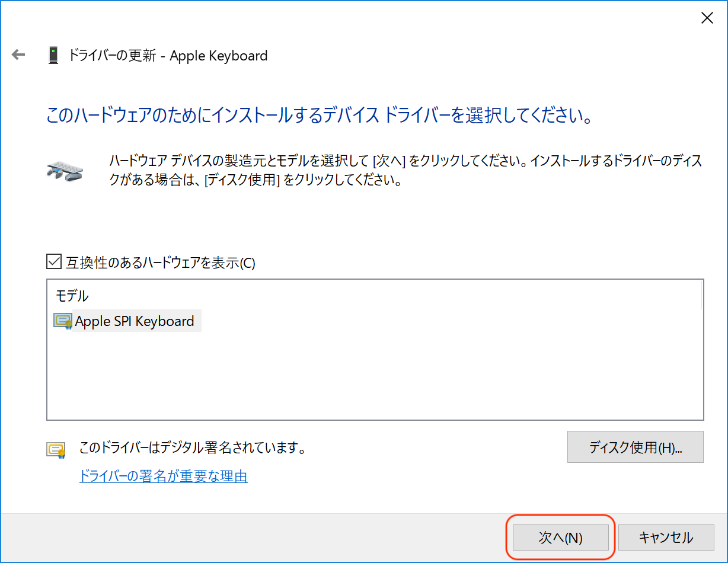Image resolution: width=728 pixels, height=563 pixels.
Task: Click the text このドライバーはデジタル署名されています
Action: 193,447
